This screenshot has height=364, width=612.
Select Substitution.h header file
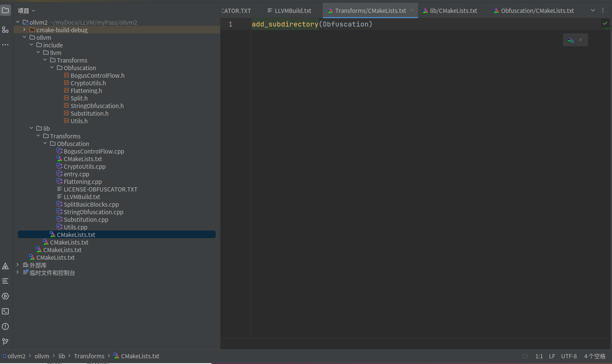[x=90, y=113]
